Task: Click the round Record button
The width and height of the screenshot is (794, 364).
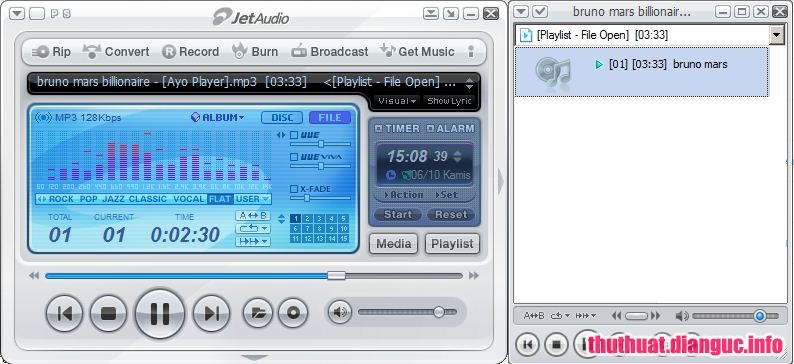Action: [293, 313]
